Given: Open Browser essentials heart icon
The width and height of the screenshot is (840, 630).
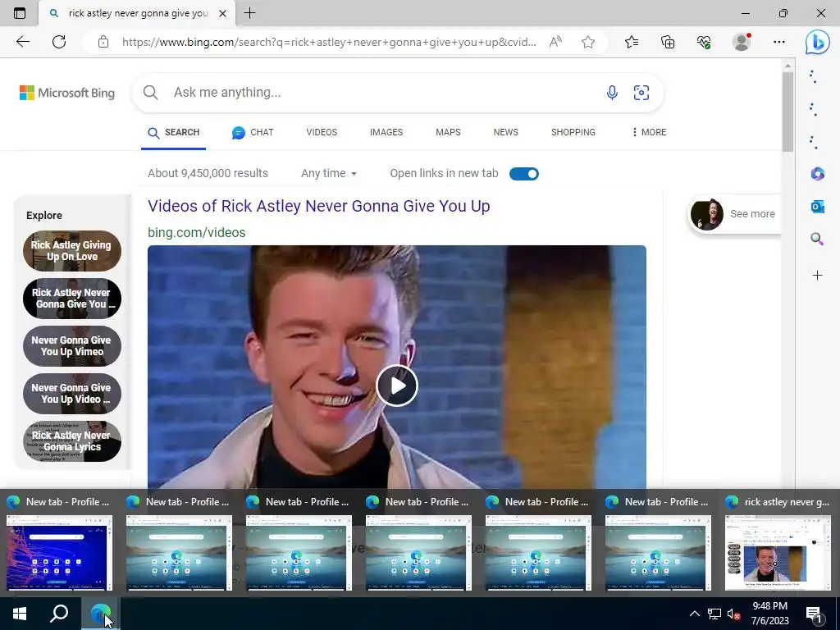Looking at the screenshot, I should pyautogui.click(x=704, y=42).
